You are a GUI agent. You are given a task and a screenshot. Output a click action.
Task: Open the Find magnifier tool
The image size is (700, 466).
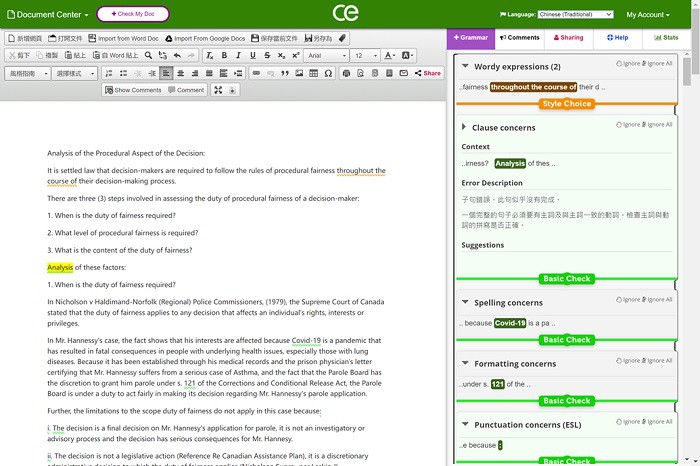(148, 55)
